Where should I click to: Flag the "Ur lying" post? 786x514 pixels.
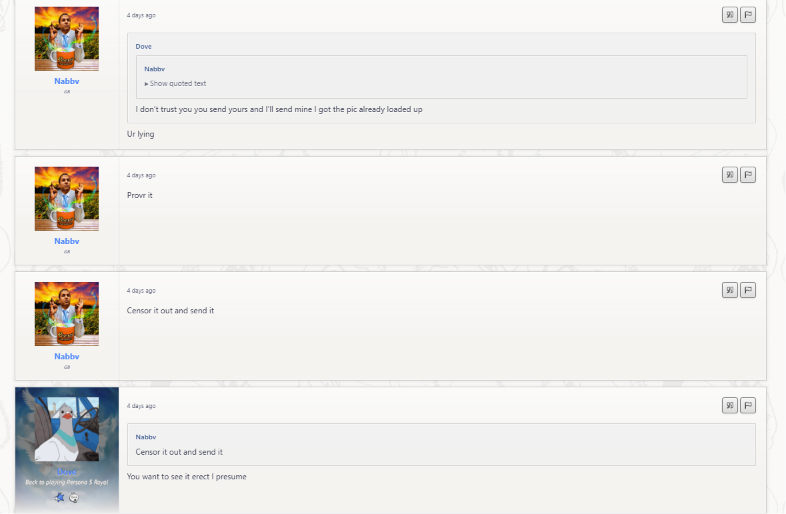click(747, 15)
